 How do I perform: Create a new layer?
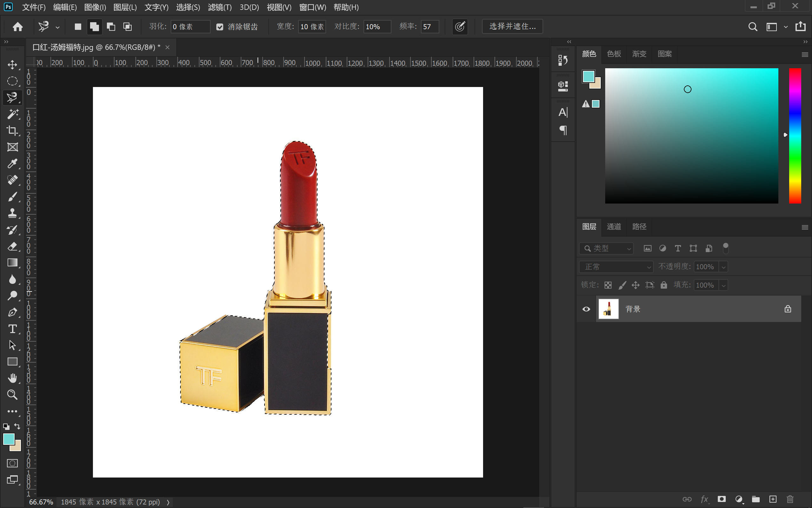point(773,499)
